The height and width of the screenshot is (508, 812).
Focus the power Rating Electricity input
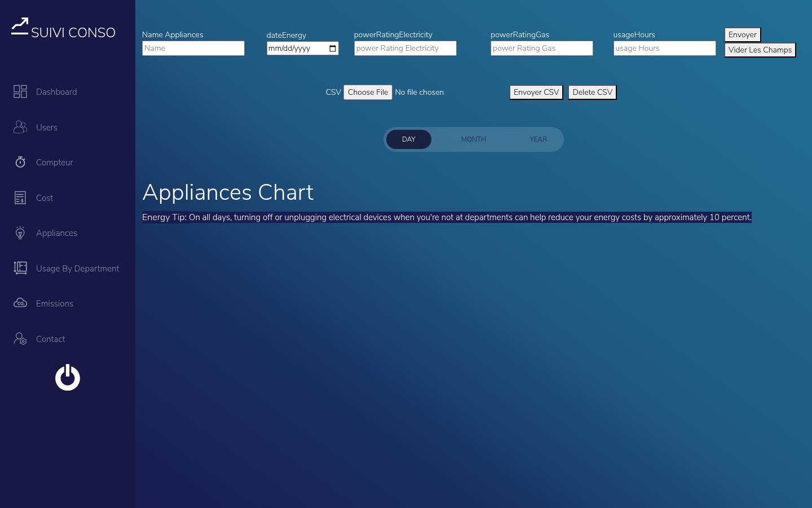coord(405,49)
